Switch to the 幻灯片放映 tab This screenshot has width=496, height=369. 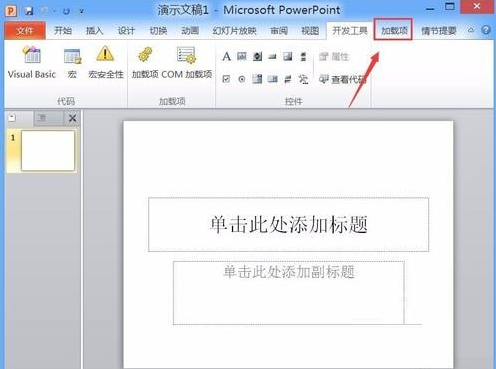point(234,31)
